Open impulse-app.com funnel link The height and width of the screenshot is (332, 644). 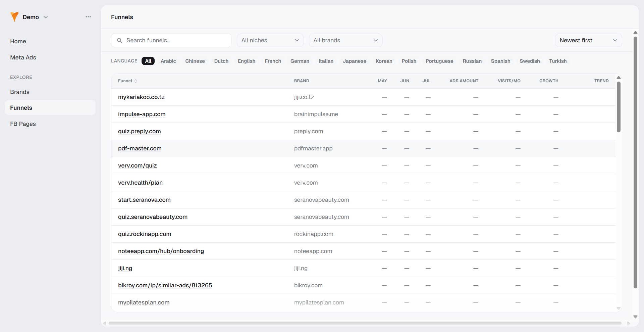click(142, 114)
